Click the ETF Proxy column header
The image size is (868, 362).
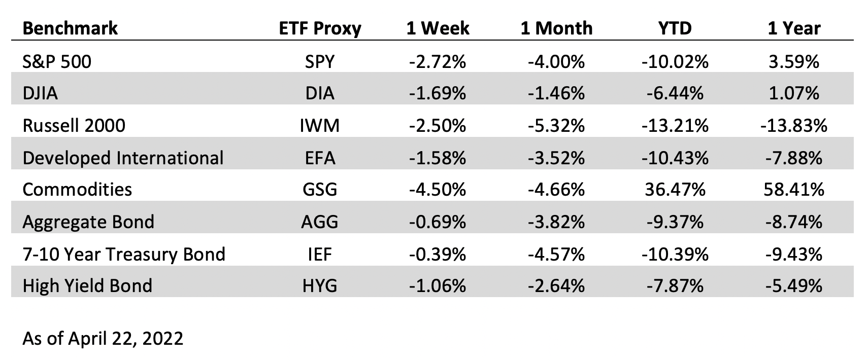[x=320, y=27]
